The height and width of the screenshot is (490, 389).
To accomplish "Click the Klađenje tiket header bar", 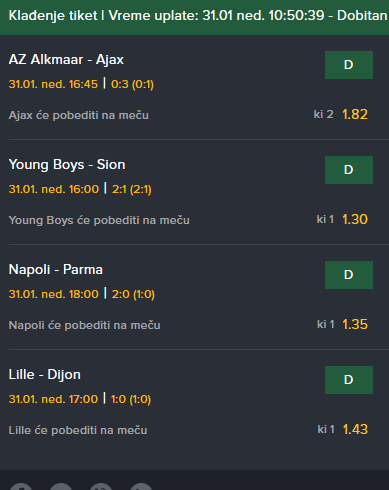I will coord(194,17).
